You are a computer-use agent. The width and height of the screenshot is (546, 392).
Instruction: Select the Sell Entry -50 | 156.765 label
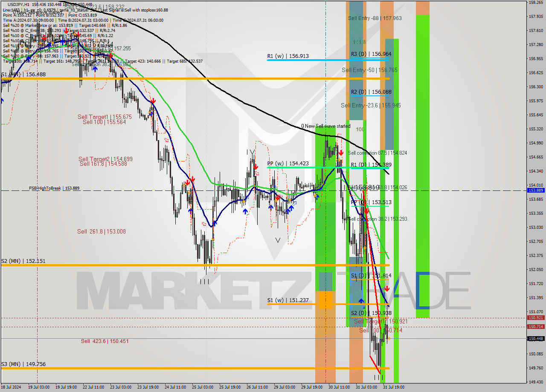click(x=369, y=70)
